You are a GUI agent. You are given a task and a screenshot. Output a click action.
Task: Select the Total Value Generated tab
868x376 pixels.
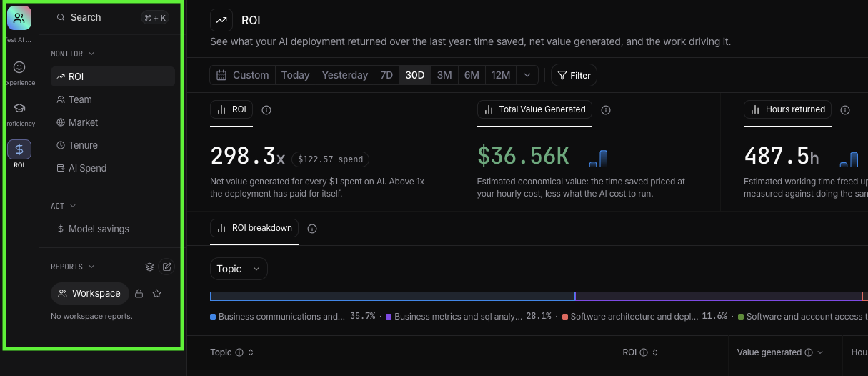(534, 109)
